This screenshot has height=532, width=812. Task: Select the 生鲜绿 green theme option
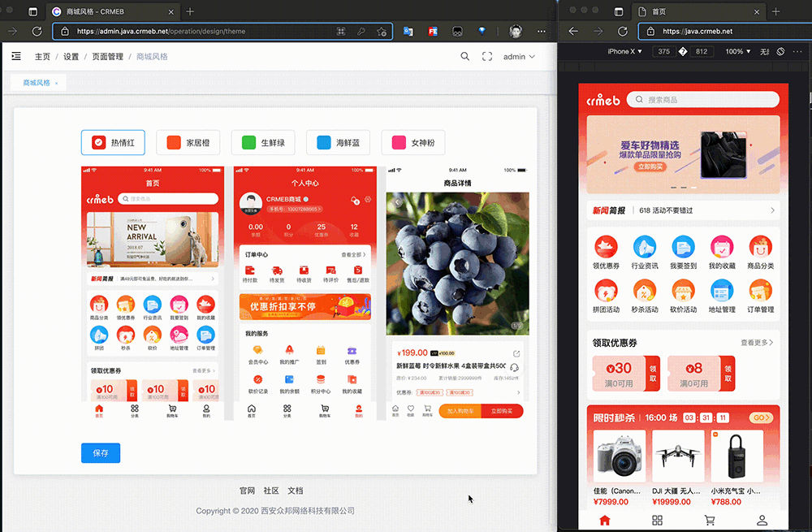(x=263, y=142)
